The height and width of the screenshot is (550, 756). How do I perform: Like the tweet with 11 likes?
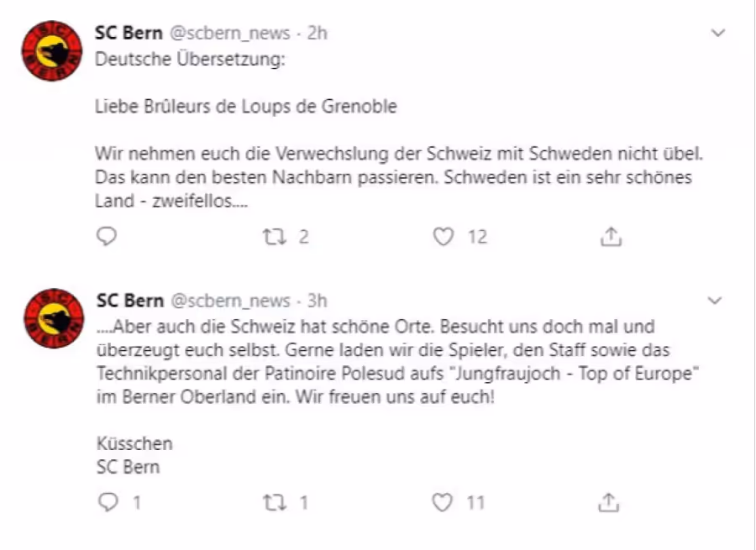tap(442, 502)
